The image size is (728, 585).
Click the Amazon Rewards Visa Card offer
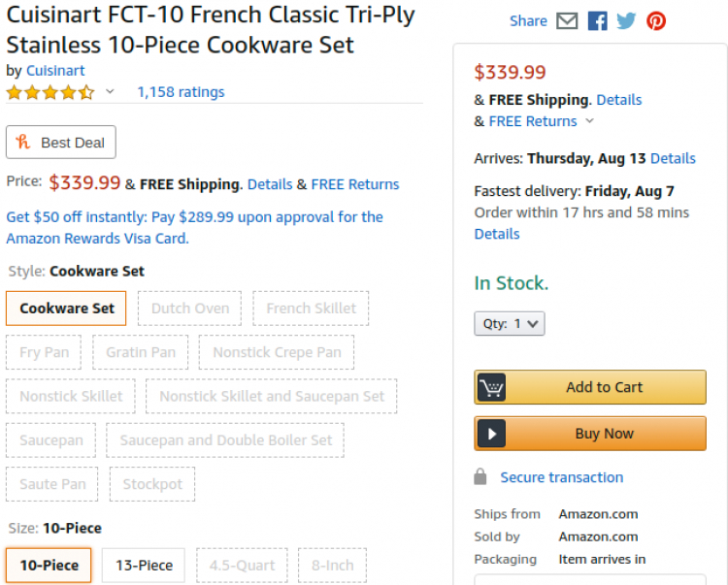click(x=194, y=227)
